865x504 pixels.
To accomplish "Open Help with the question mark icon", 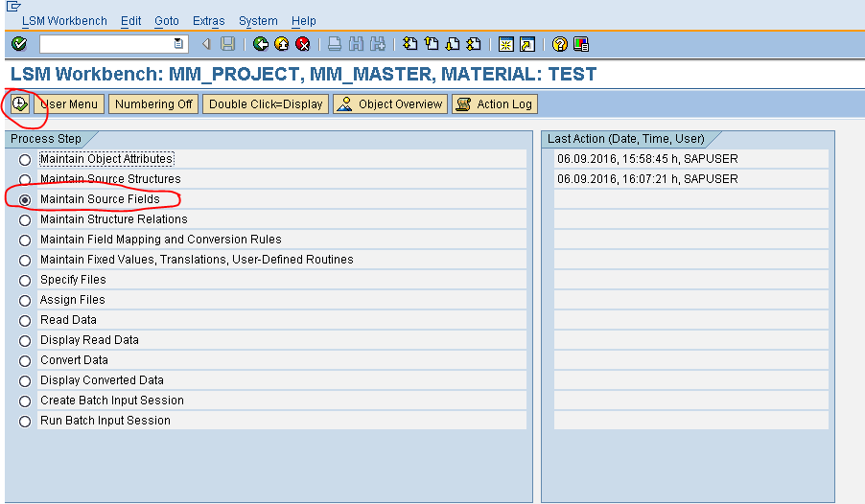I will (x=559, y=44).
